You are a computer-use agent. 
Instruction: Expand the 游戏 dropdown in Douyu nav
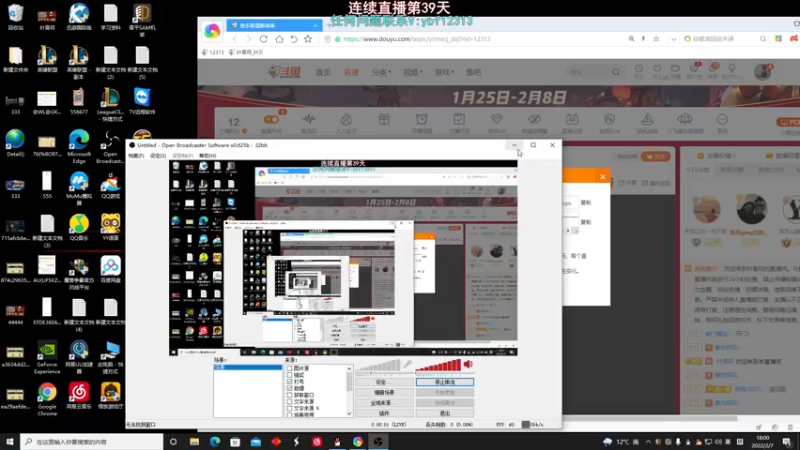coord(444,72)
